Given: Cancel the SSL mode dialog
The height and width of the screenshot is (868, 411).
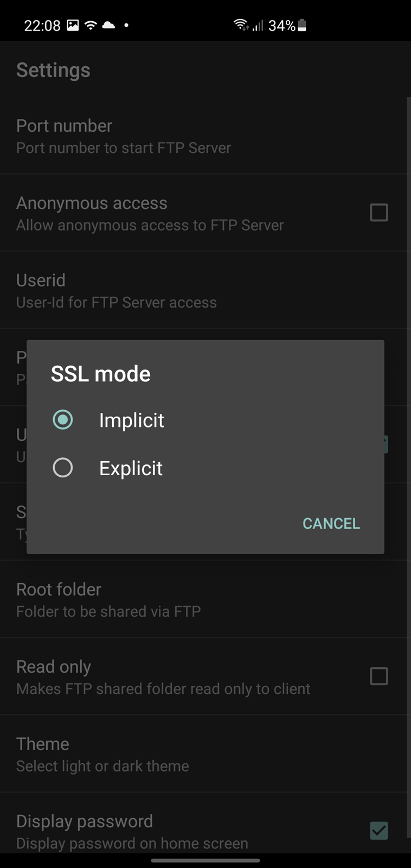Looking at the screenshot, I should [331, 524].
